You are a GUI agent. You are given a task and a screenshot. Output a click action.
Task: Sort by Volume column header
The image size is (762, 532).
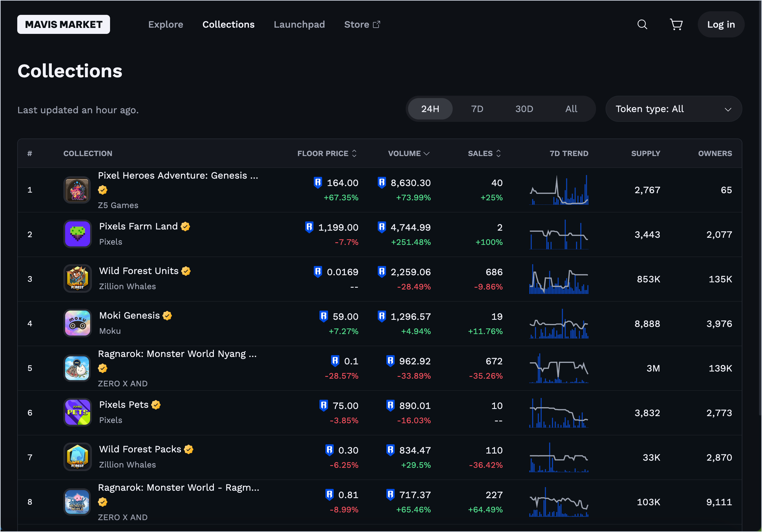click(409, 153)
